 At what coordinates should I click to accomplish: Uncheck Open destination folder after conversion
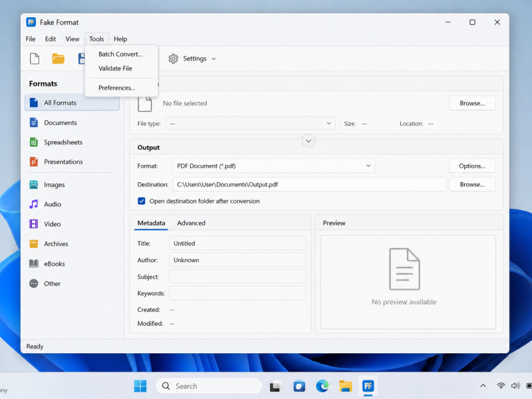[142, 201]
